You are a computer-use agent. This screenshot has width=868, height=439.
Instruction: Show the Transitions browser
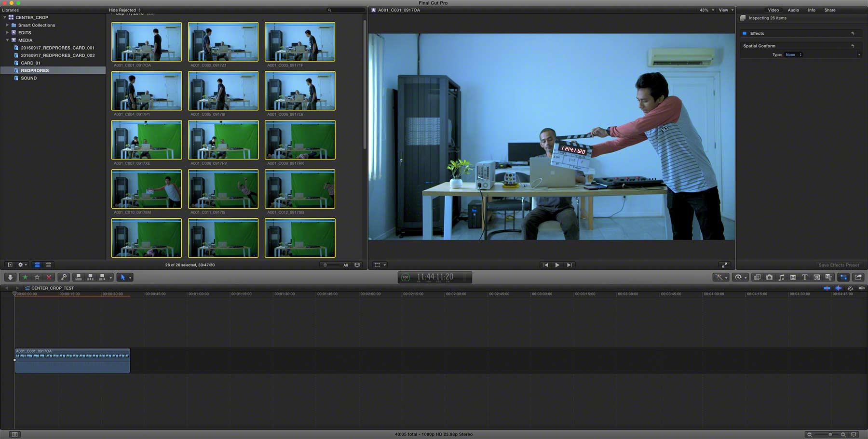(793, 277)
